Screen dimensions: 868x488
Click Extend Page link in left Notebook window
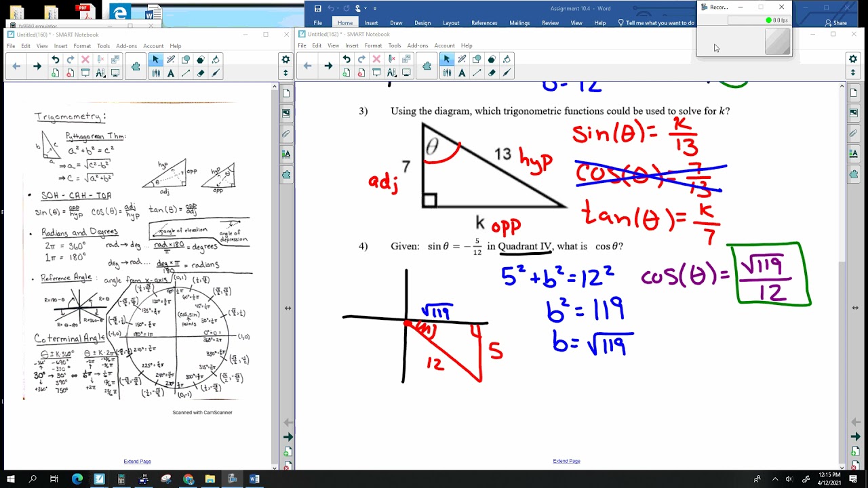(137, 462)
